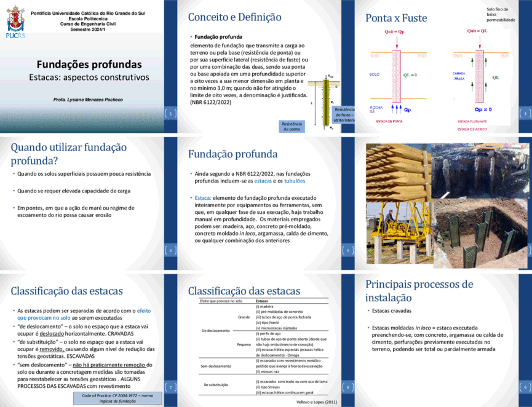Click the slide number 4 badge
The height and width of the screenshot is (407, 532).
coord(170,250)
